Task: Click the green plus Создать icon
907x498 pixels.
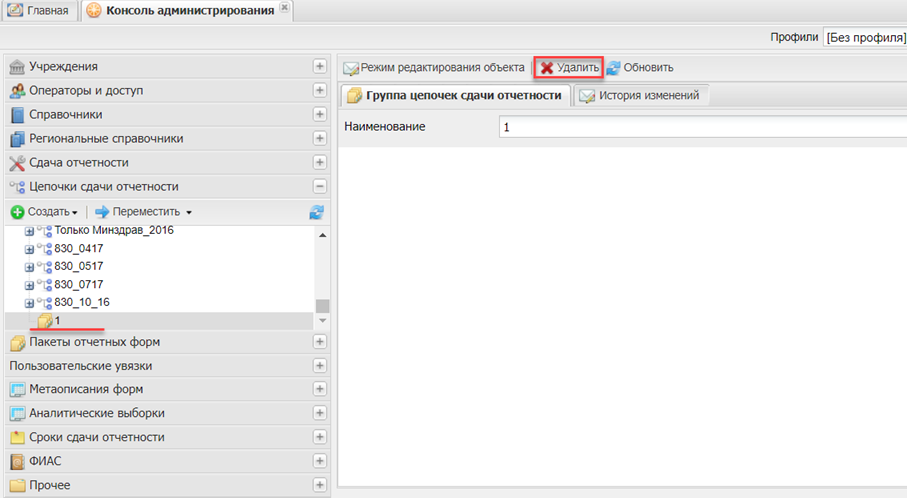Action: 17,212
